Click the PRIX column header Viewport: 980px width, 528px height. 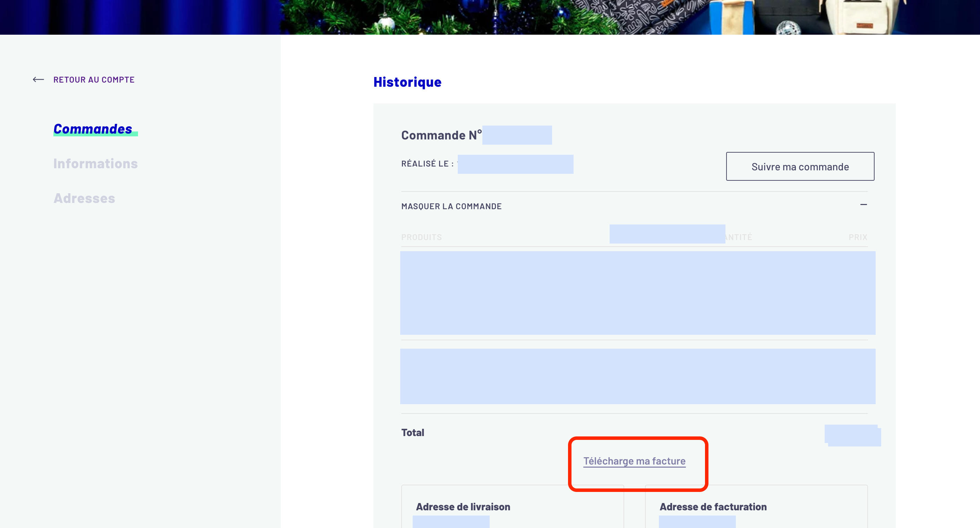pyautogui.click(x=858, y=237)
